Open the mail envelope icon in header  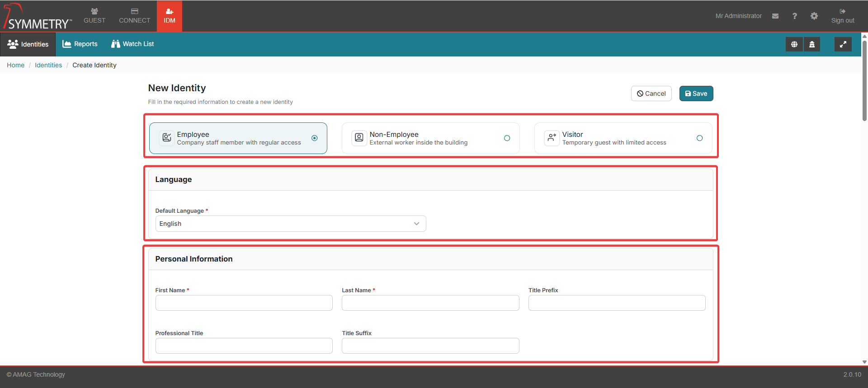(x=775, y=16)
